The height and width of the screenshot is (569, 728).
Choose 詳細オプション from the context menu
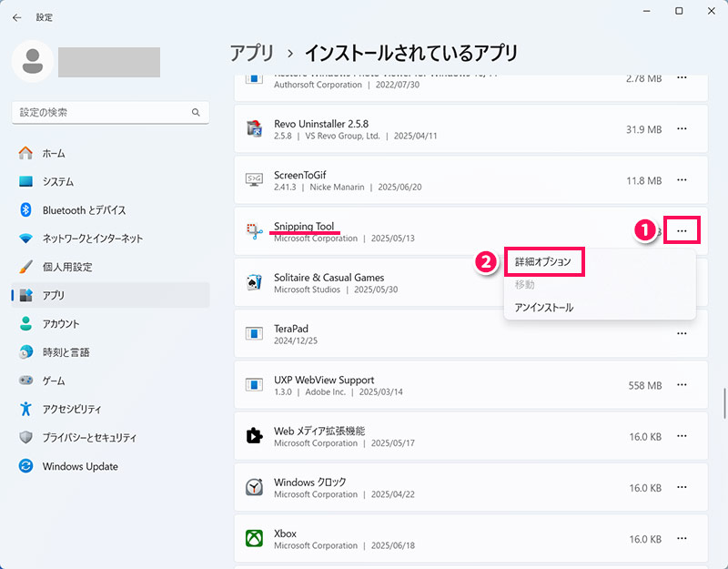(543, 262)
